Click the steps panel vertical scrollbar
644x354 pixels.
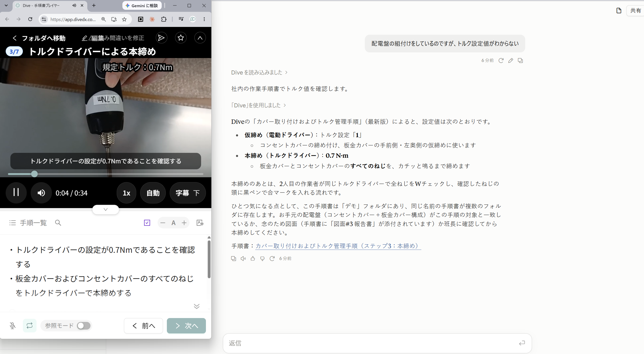(209, 259)
